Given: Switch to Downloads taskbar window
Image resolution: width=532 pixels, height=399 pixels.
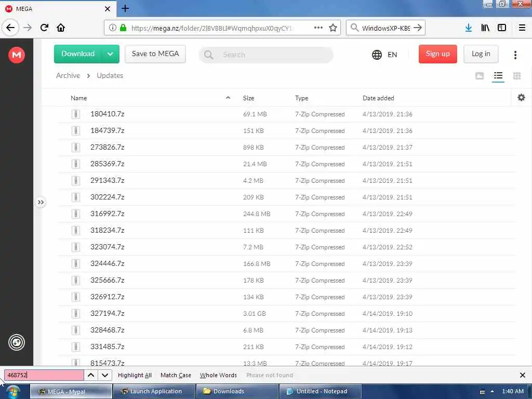Looking at the screenshot, I should pyautogui.click(x=237, y=392).
